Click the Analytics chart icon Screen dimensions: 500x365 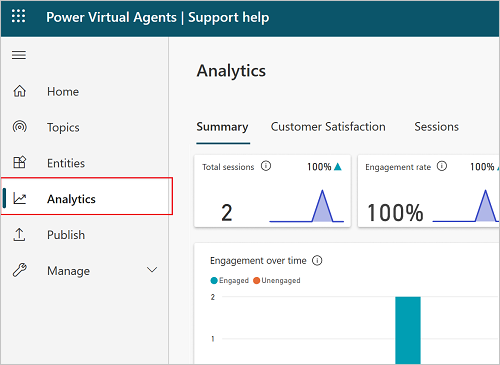(x=20, y=198)
